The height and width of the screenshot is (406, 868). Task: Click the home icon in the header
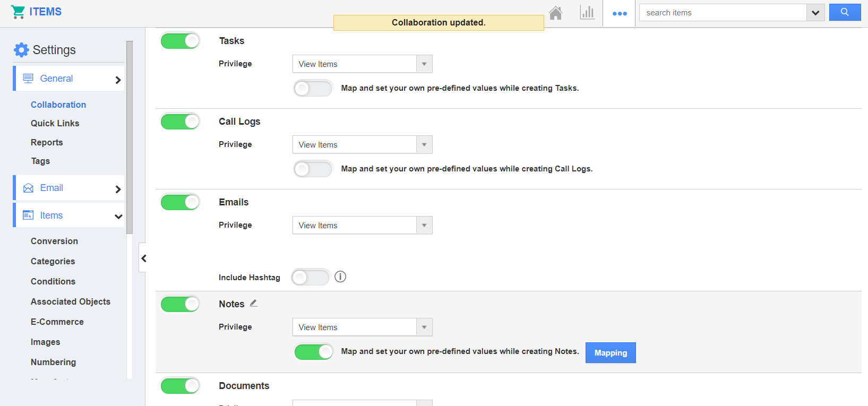(x=555, y=13)
